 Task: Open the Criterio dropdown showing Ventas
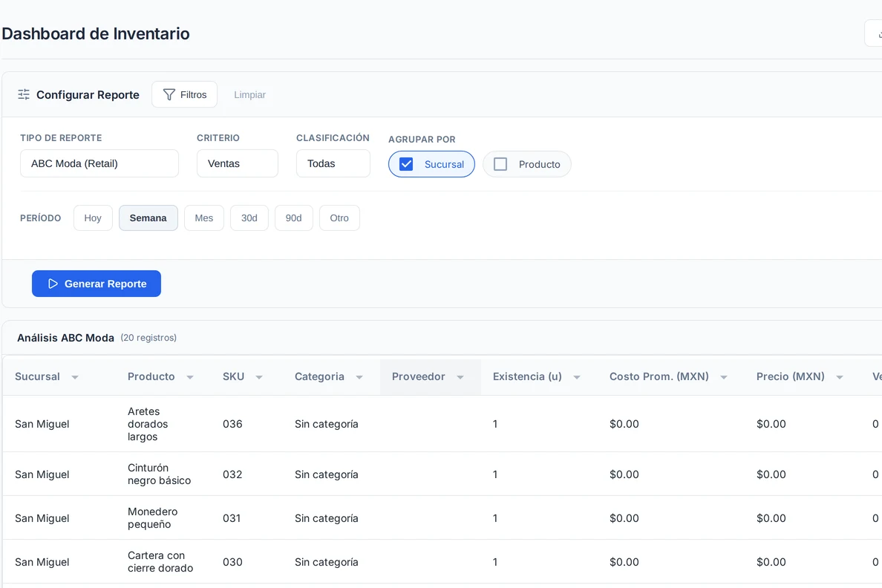point(238,163)
